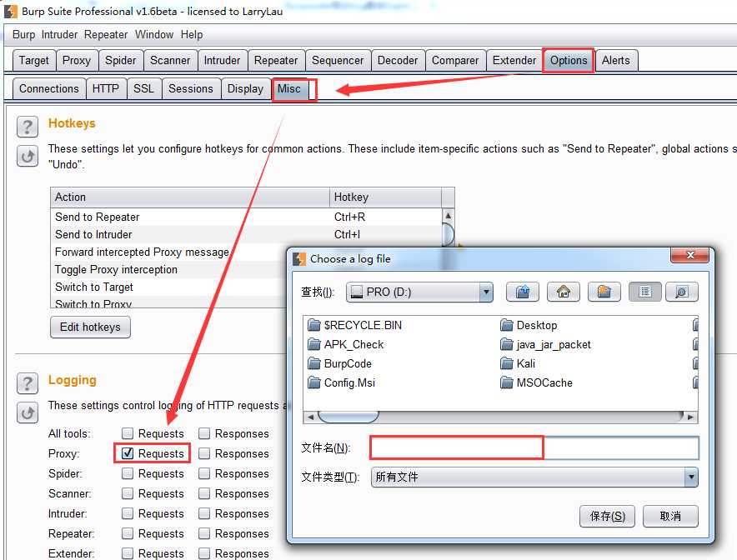This screenshot has width=737, height=560.
Task: Open the PRO (D:) look-in dropdown
Action: click(419, 292)
